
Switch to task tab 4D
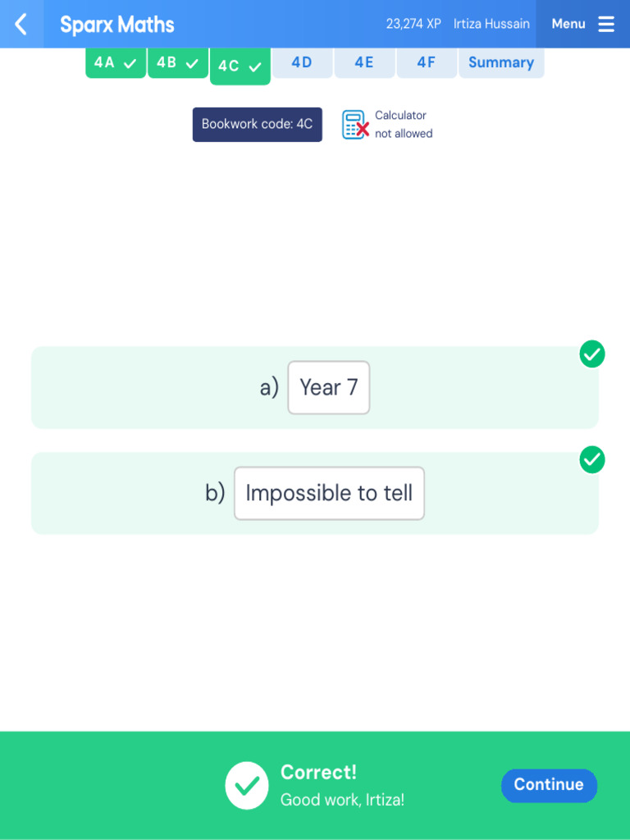302,62
